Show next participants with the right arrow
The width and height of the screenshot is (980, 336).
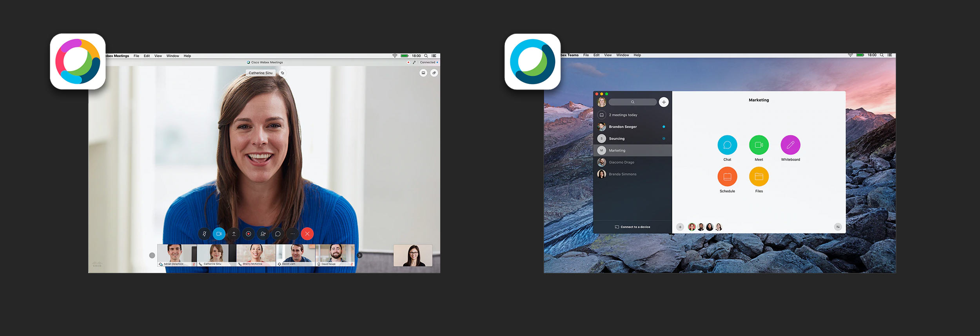[359, 255]
